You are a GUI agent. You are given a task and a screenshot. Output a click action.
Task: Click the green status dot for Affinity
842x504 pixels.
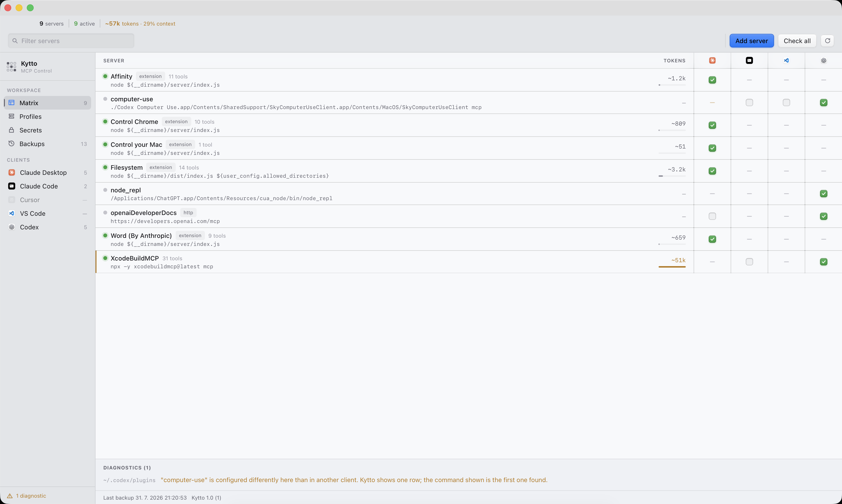coord(105,76)
